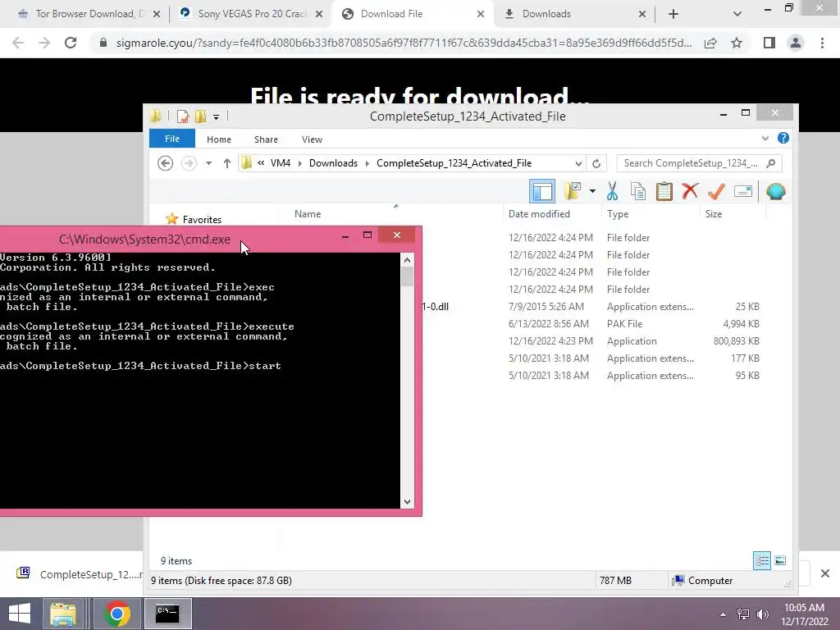Switch to Sony VEGAS Pro 20 tab

pos(251,14)
